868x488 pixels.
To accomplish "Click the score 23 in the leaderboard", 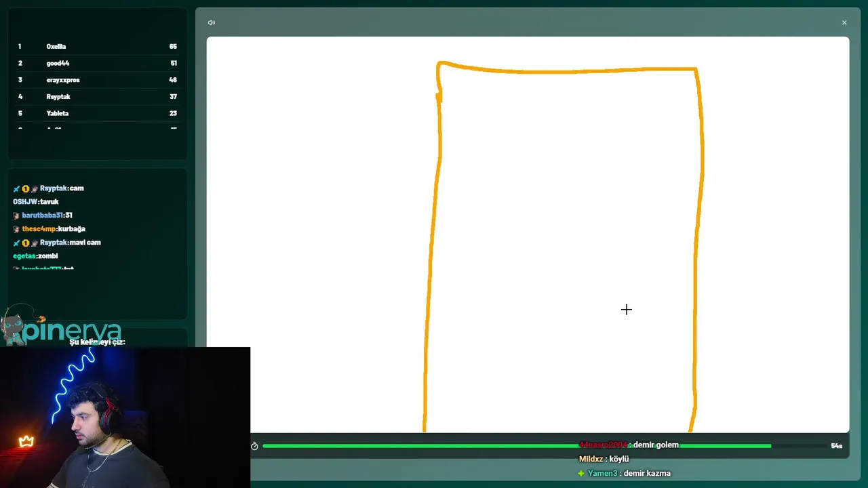I will [173, 113].
